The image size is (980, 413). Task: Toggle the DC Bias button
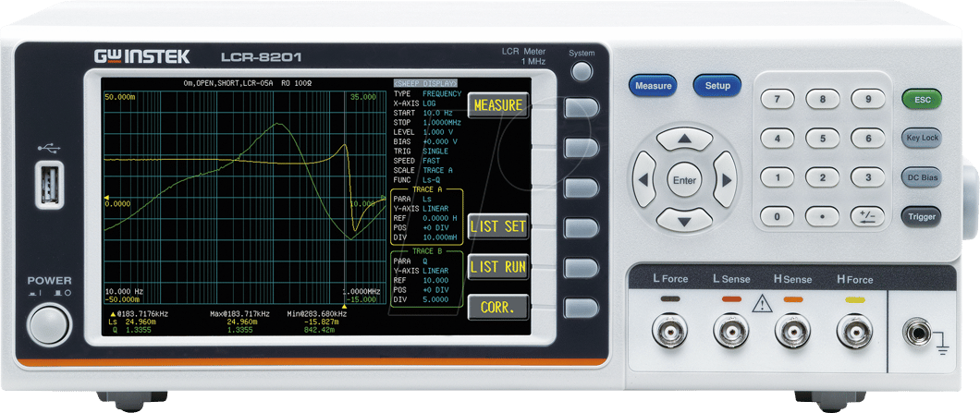922,177
